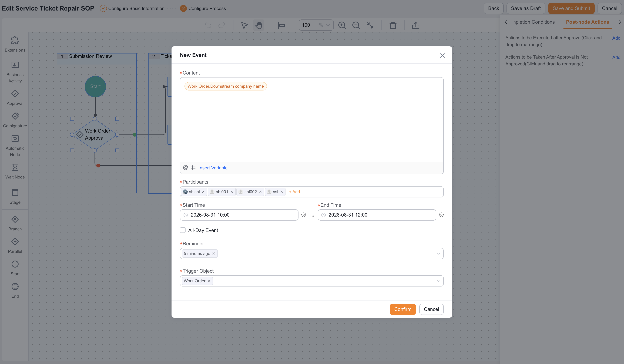Select the Business Activity node icon
Screen dimensions: 624x364
click(x=15, y=65)
